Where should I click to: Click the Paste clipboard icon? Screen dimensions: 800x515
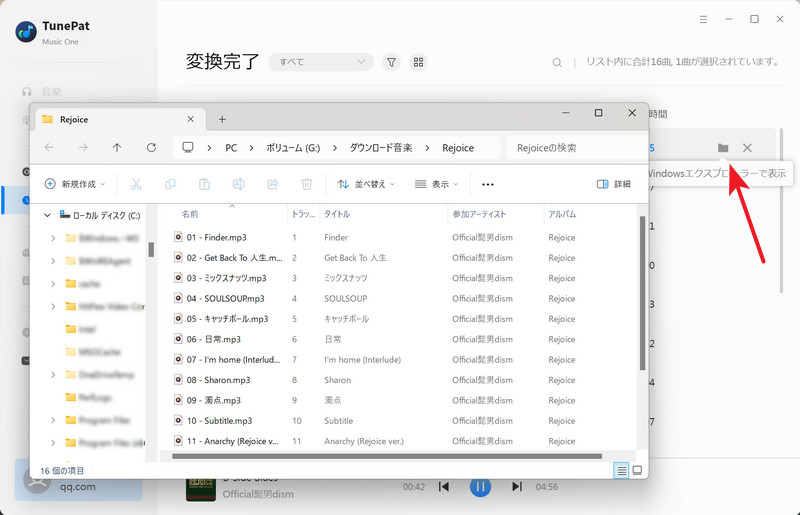[204, 184]
